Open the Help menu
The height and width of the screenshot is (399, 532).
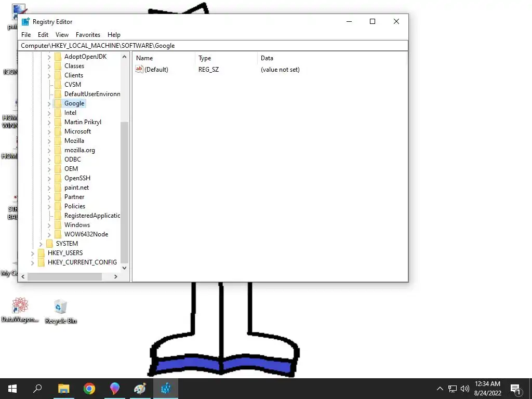coord(114,35)
